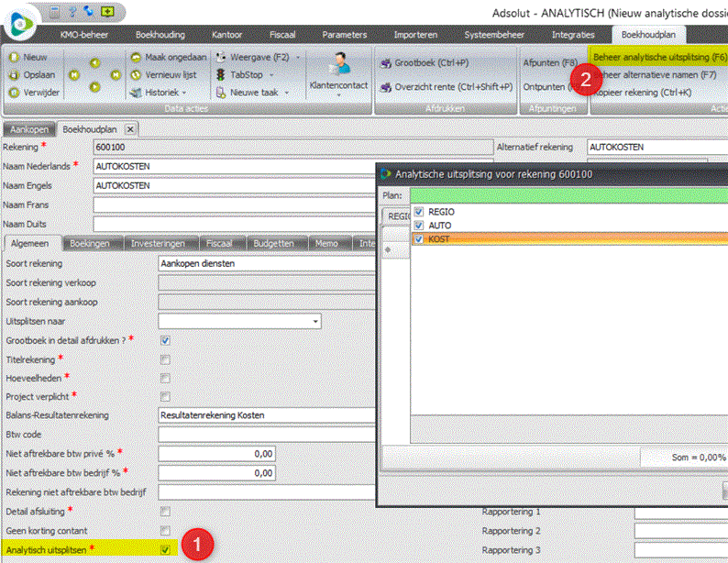Viewport: 728px width, 563px height.
Task: Click the Nieuw record icon
Action: (14, 56)
